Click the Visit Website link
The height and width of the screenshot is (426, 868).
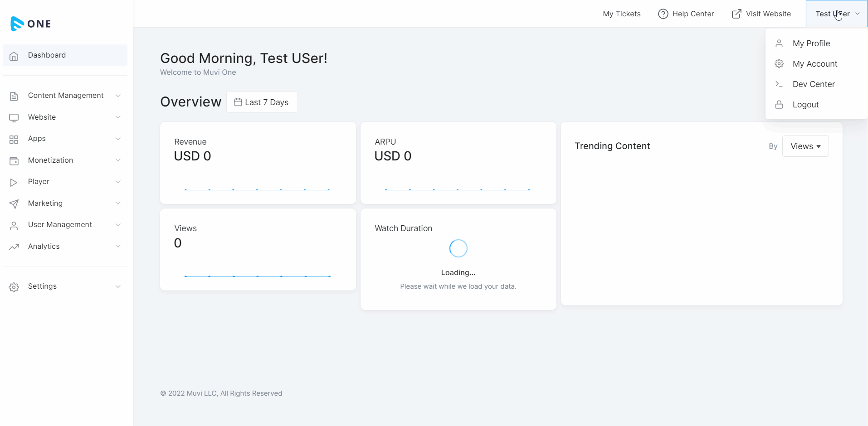761,14
